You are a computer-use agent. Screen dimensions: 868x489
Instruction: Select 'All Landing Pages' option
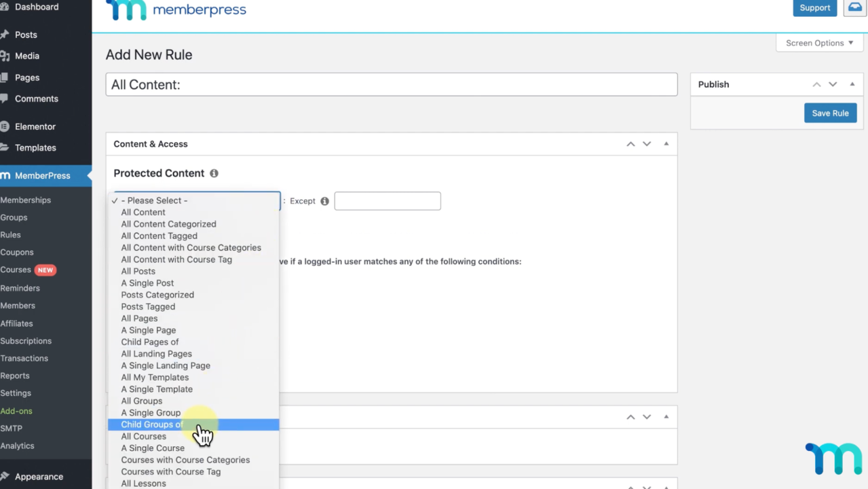tap(193, 354)
